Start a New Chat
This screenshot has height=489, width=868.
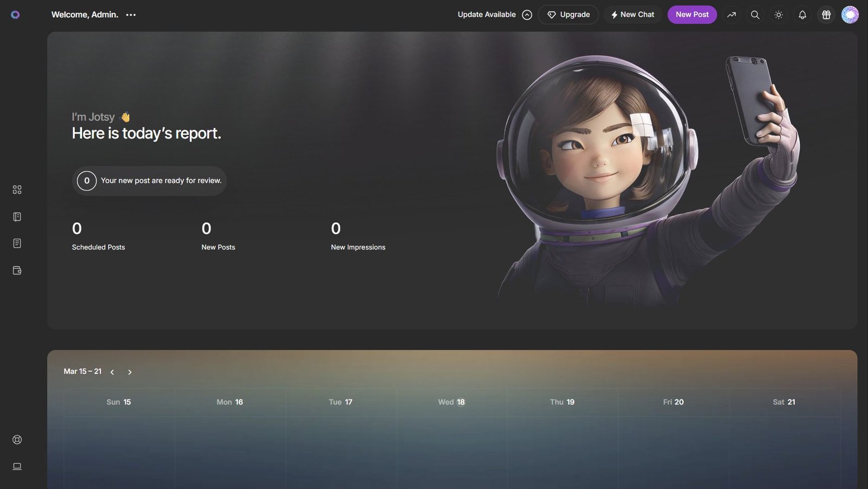pyautogui.click(x=633, y=15)
